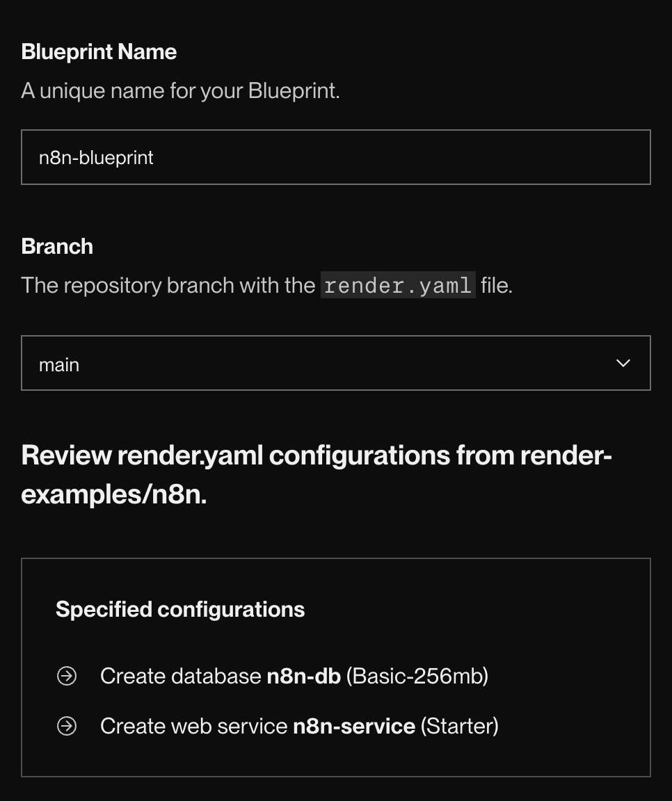672x801 pixels.
Task: Click the main branch value in the selector
Action: (59, 364)
